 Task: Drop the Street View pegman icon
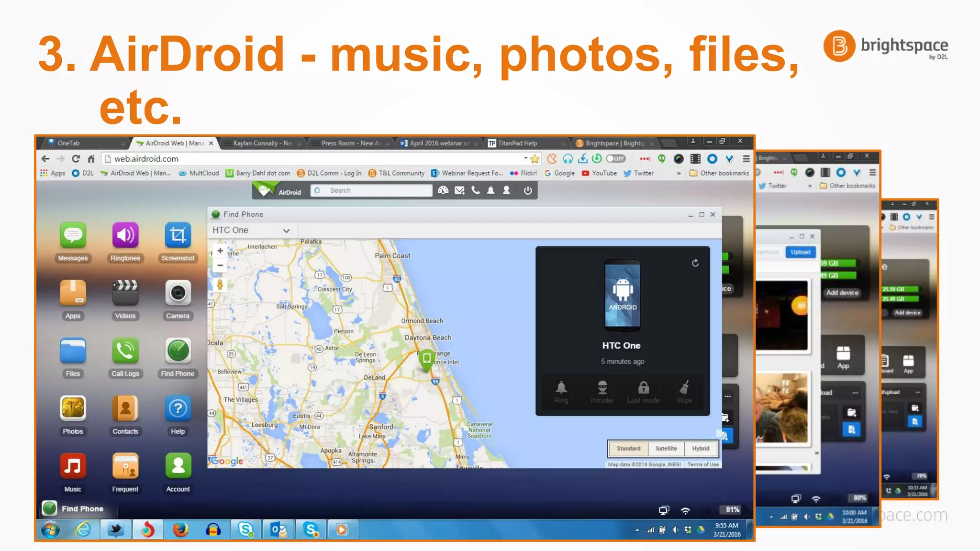pyautogui.click(x=220, y=285)
